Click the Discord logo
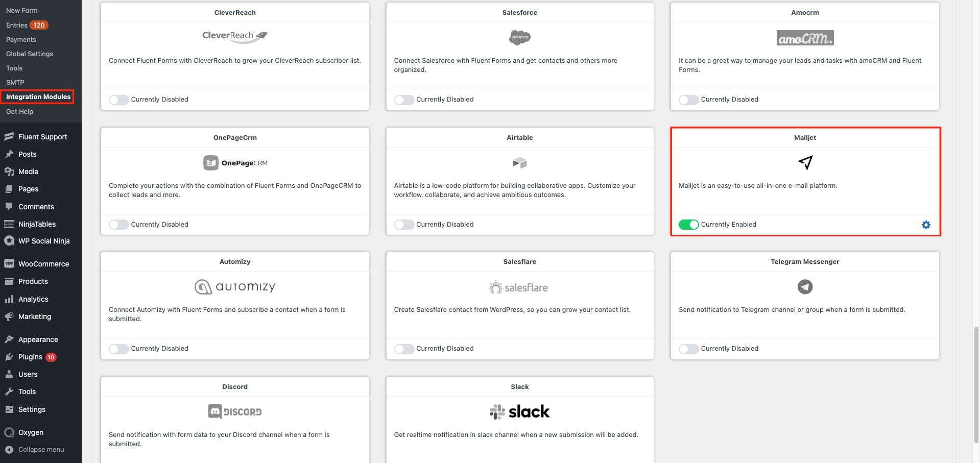 235,411
